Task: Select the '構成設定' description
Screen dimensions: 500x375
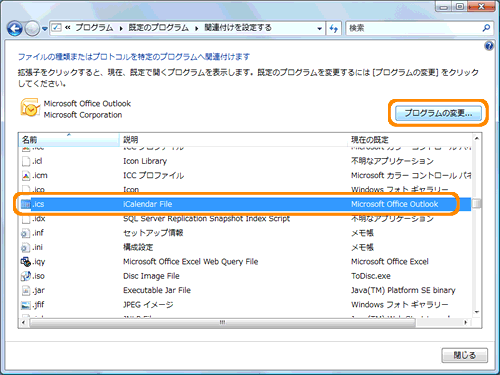Action: click(x=138, y=247)
